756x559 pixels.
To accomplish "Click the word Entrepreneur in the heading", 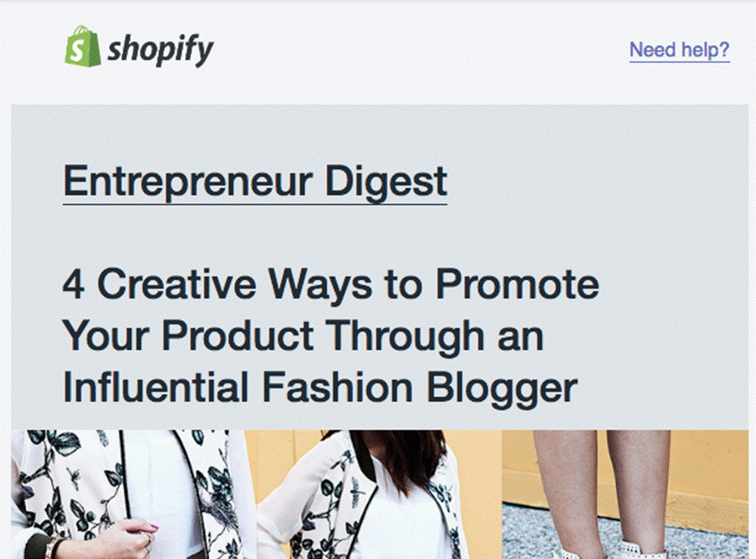I will pyautogui.click(x=188, y=183).
